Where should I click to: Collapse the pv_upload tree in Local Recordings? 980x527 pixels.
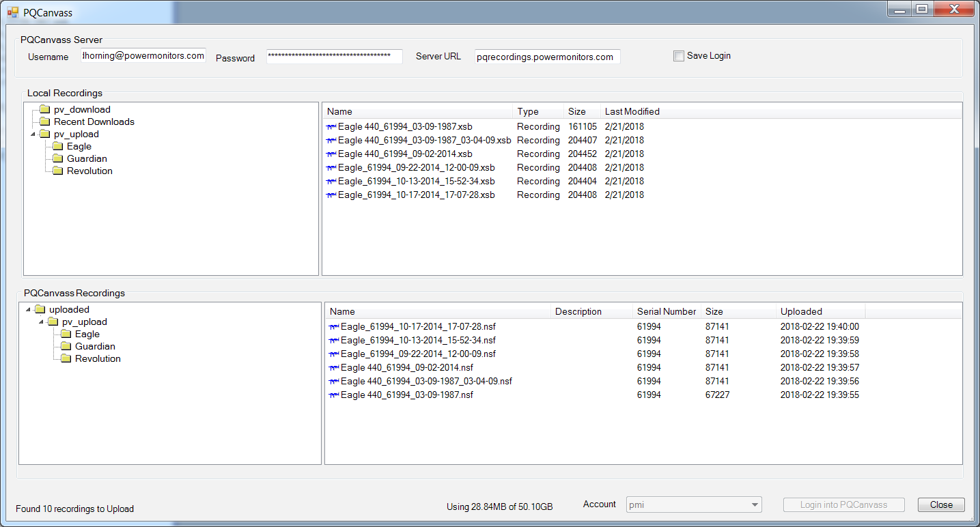[x=32, y=134]
